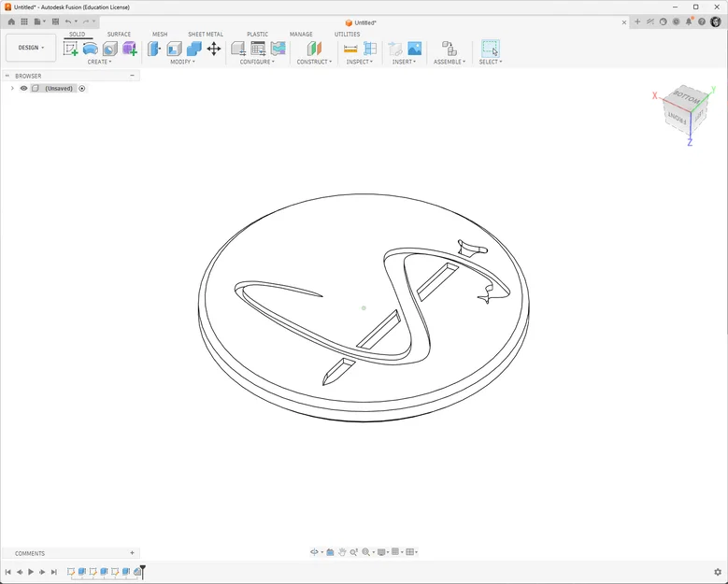Image resolution: width=728 pixels, height=584 pixels.
Task: Switch to the SURFACE tab
Action: [x=119, y=35]
